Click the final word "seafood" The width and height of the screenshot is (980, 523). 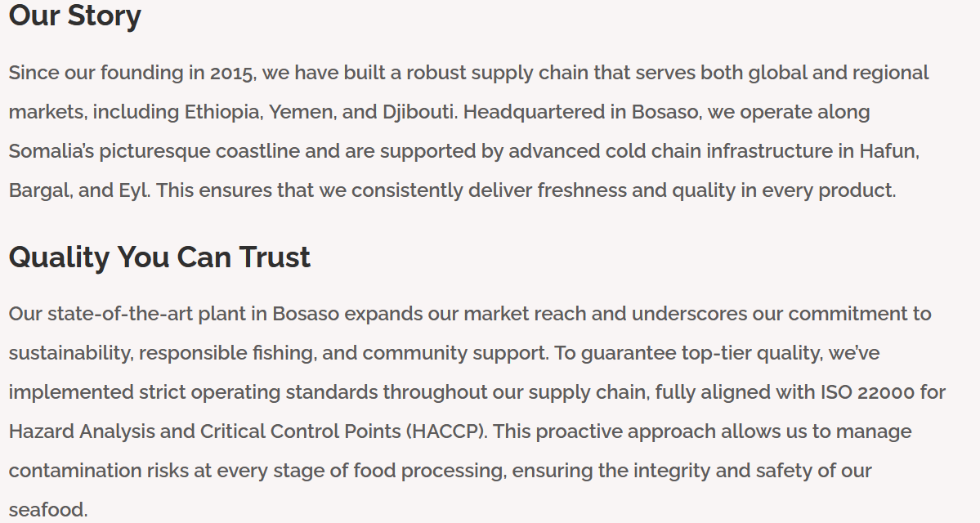[x=46, y=510]
